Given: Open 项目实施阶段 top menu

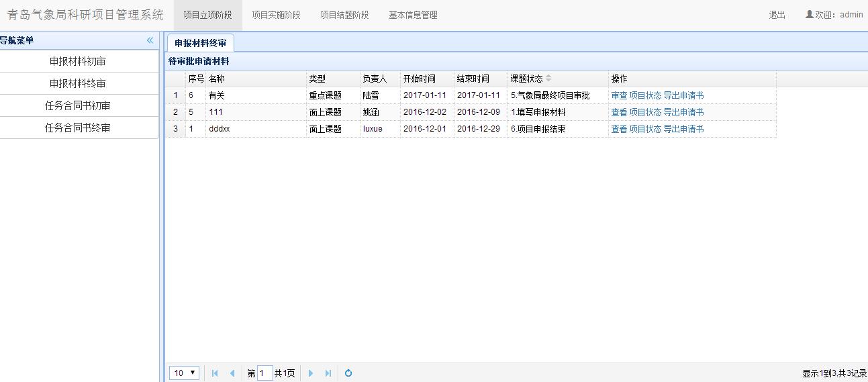Looking at the screenshot, I should [x=276, y=15].
